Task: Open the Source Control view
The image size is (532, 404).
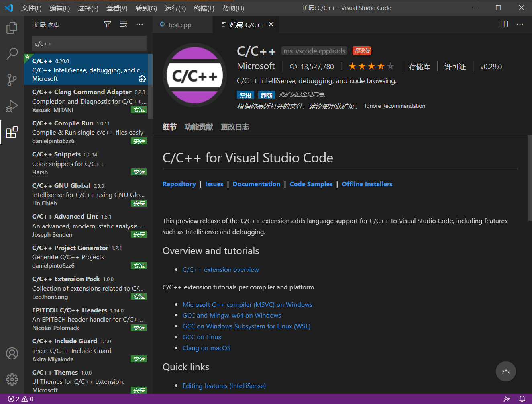Action: click(12, 80)
